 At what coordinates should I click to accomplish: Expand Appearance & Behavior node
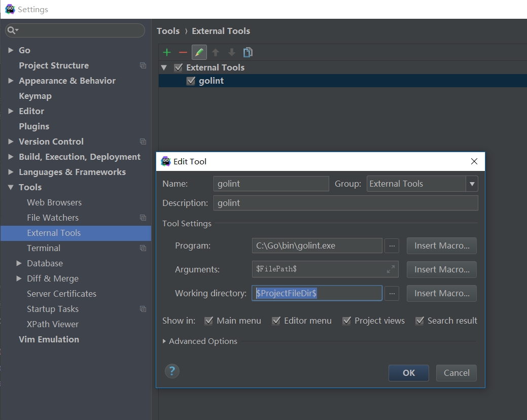coord(11,81)
